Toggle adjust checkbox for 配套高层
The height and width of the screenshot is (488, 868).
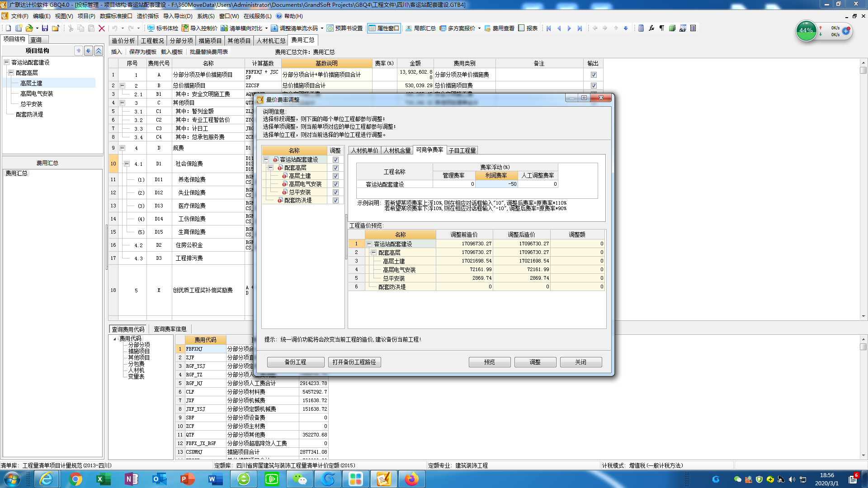pyautogui.click(x=335, y=168)
